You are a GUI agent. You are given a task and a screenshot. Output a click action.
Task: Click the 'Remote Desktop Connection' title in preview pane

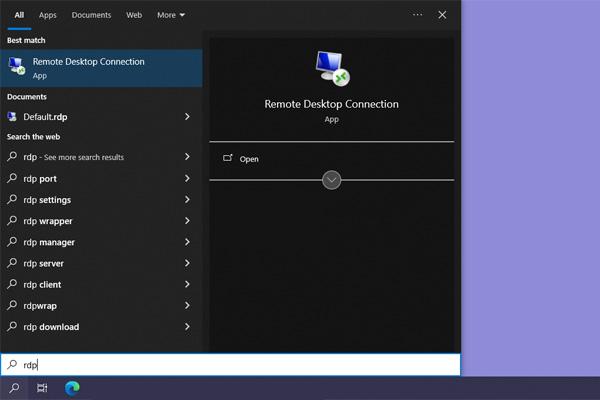click(x=331, y=104)
